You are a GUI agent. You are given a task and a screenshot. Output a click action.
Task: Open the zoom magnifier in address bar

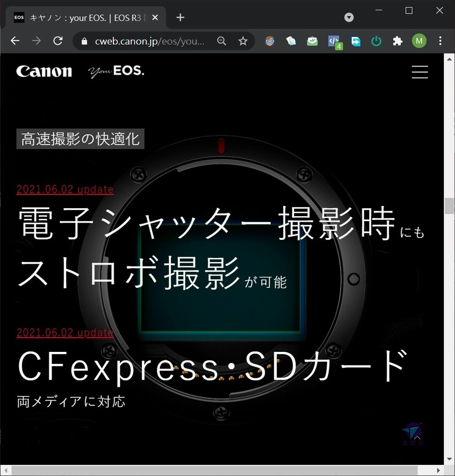222,41
